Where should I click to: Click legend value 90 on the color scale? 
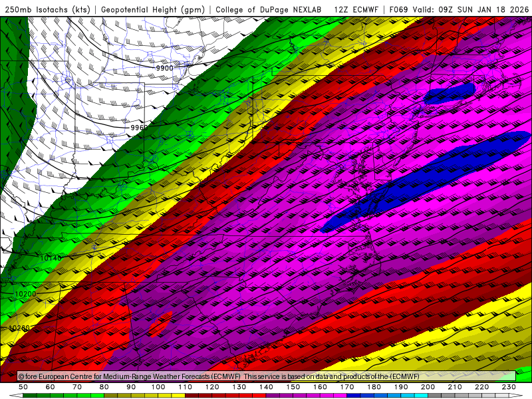pos(131,387)
